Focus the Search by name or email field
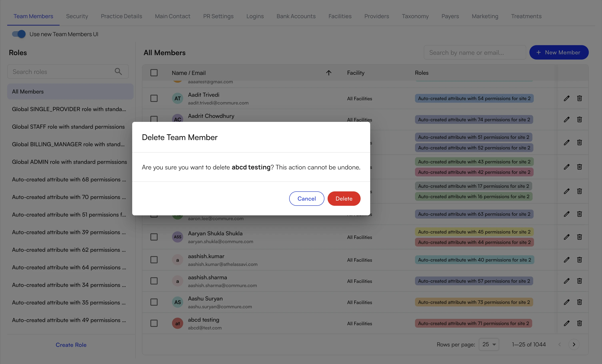Viewport: 602px width, 364px height. pos(475,52)
